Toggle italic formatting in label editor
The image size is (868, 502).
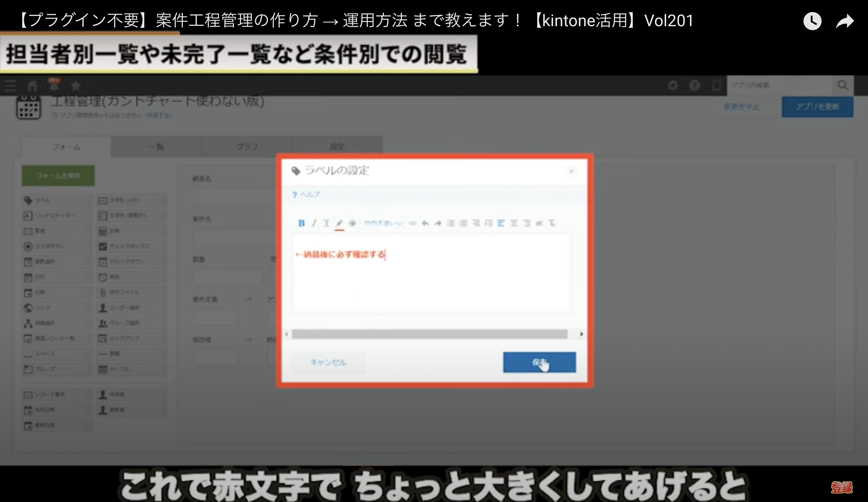314,223
